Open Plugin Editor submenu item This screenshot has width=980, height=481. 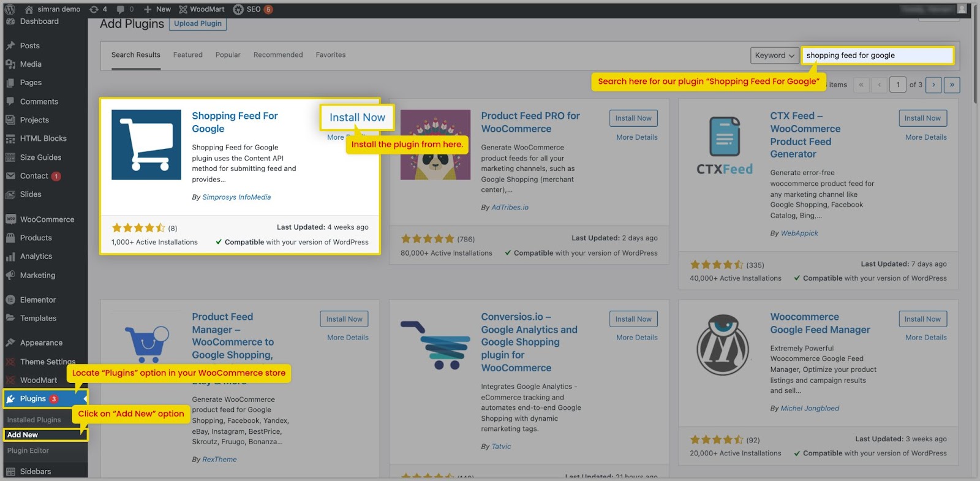28,450
